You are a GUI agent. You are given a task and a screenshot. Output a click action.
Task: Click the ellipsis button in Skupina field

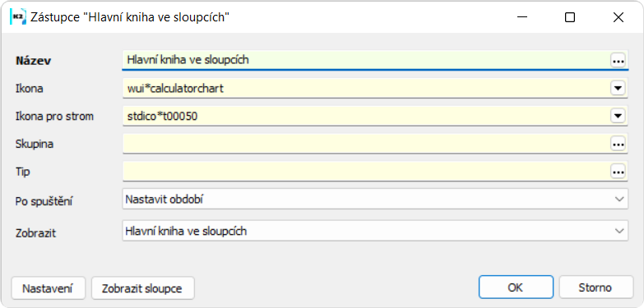coord(618,144)
